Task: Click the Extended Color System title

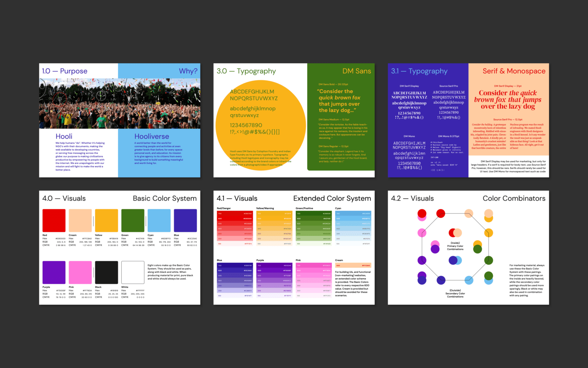Action: click(332, 198)
